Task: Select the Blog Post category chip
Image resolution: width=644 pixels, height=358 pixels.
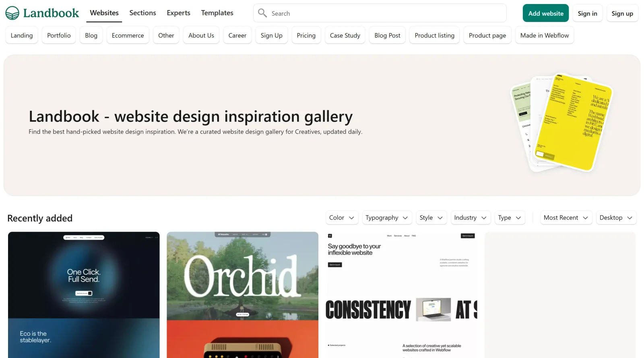Action: click(x=387, y=35)
